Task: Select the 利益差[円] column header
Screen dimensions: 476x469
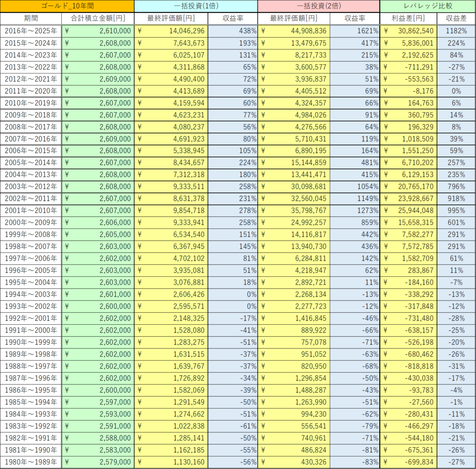Action: [x=409, y=19]
